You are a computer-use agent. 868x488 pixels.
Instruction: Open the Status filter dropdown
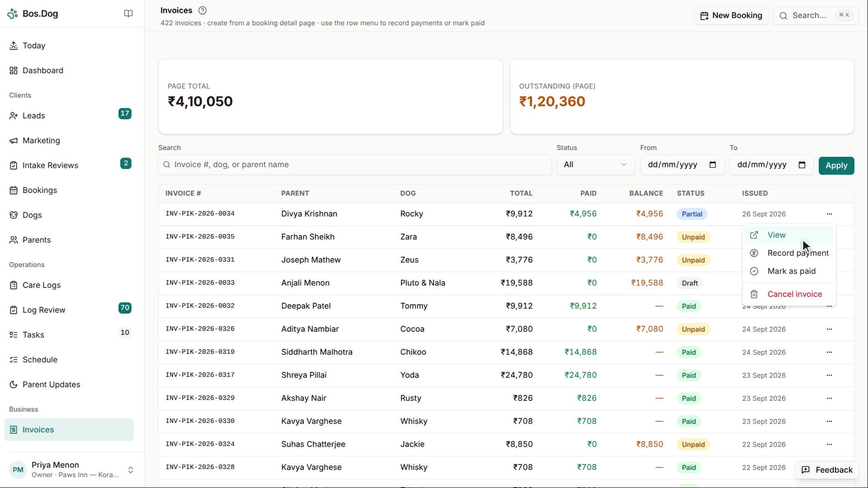tap(595, 164)
